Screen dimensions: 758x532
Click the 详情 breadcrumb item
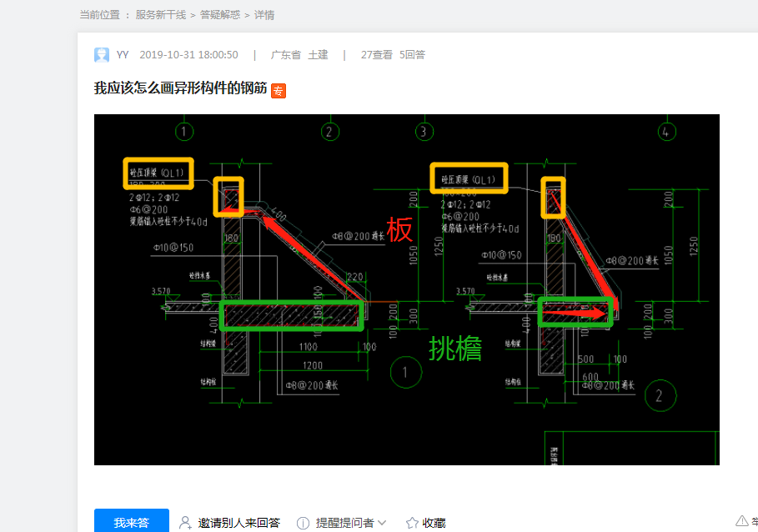click(264, 15)
